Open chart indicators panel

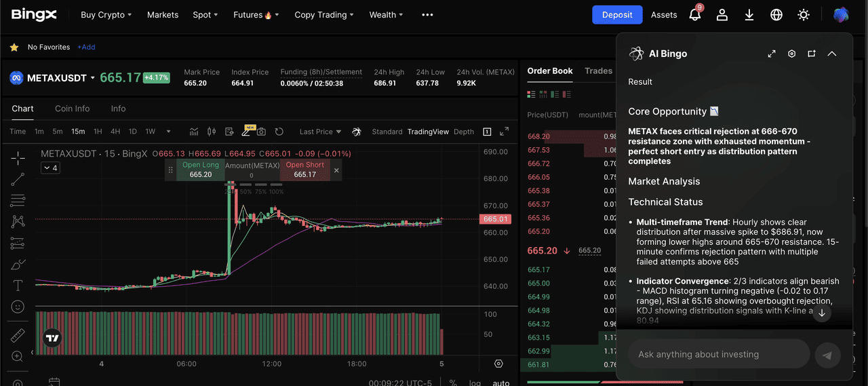(x=194, y=132)
